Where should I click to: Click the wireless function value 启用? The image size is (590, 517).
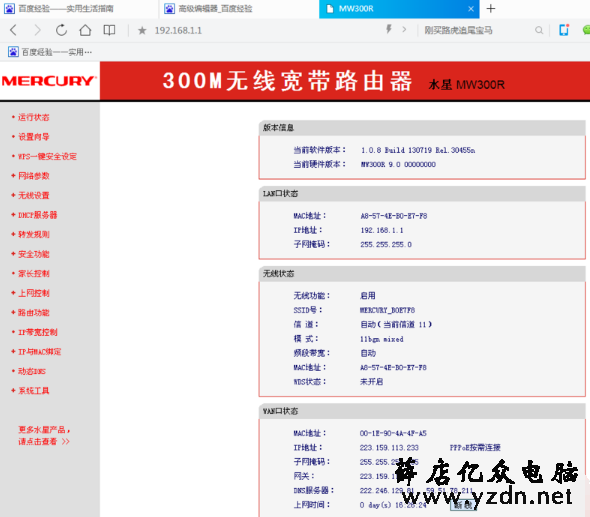point(368,295)
